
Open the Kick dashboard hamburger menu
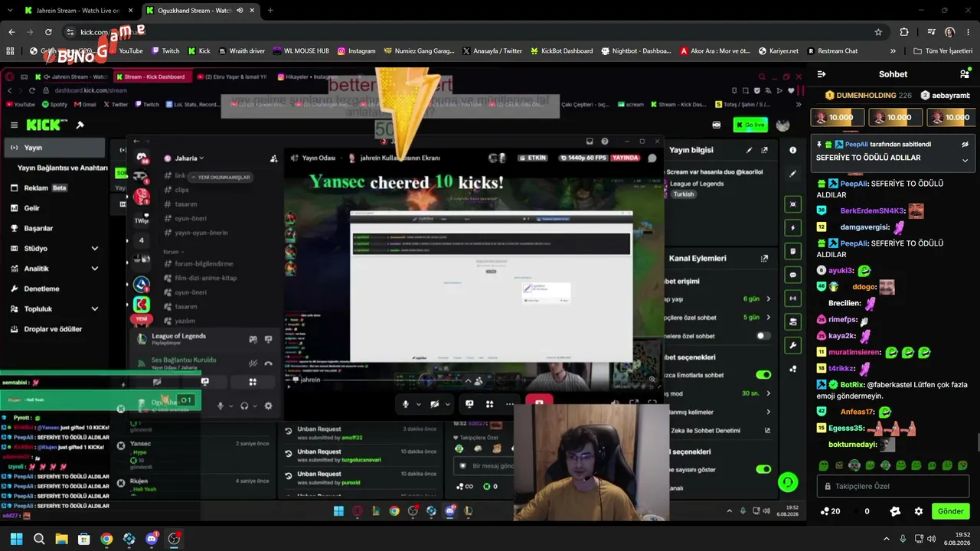[14, 125]
